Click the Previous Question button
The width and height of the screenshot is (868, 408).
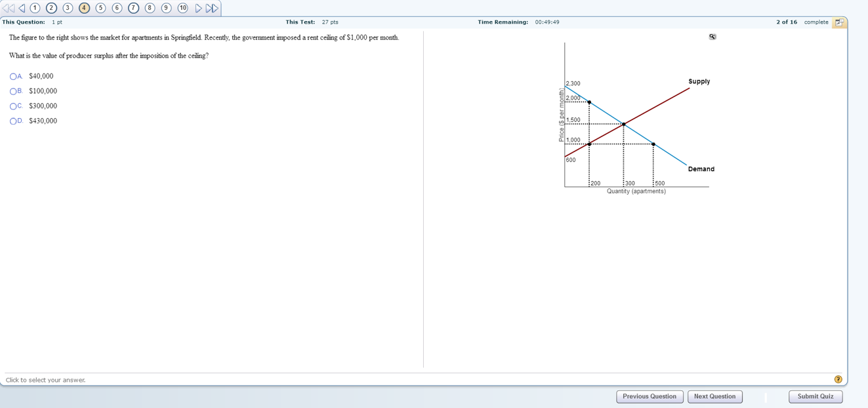(x=650, y=396)
